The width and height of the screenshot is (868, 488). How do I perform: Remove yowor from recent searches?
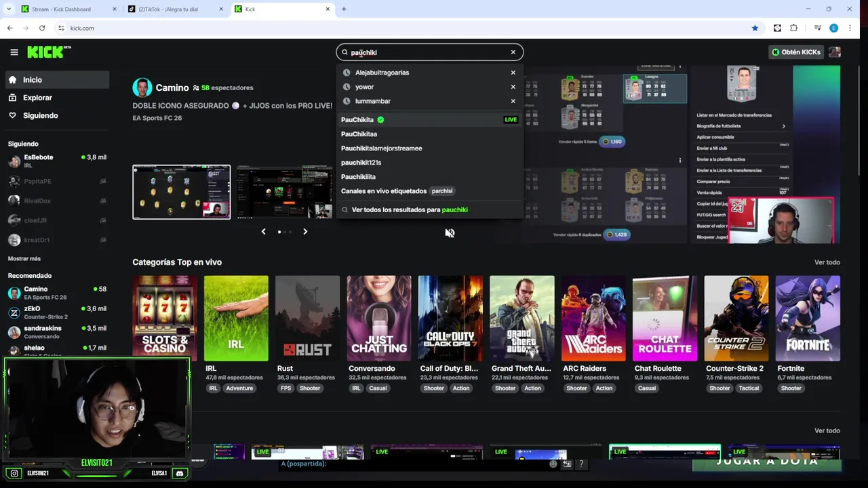[x=513, y=87]
